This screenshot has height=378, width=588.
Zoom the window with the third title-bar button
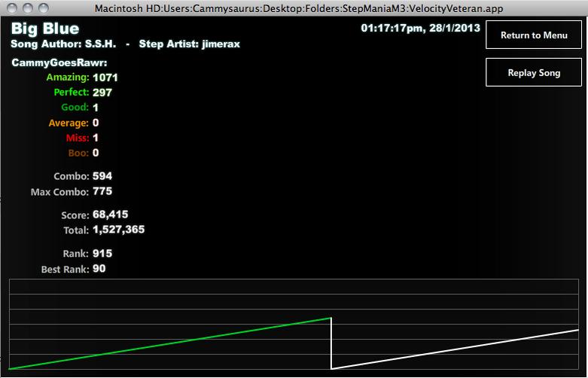[x=44, y=8]
